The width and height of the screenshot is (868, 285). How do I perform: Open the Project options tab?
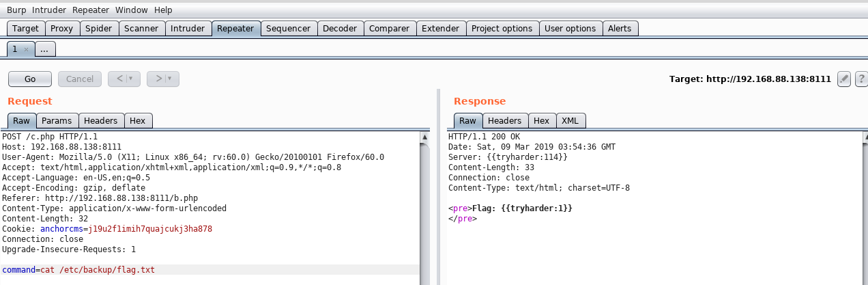pos(502,29)
